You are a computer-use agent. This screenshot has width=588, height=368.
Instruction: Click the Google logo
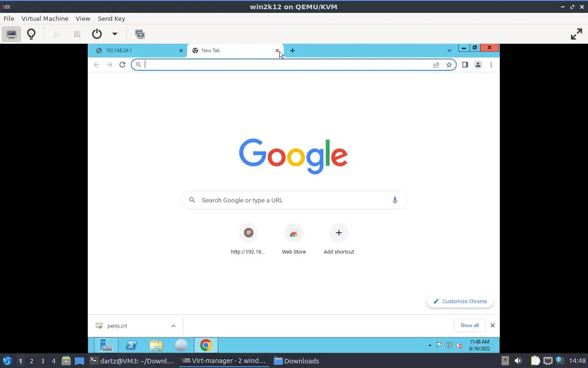[293, 156]
